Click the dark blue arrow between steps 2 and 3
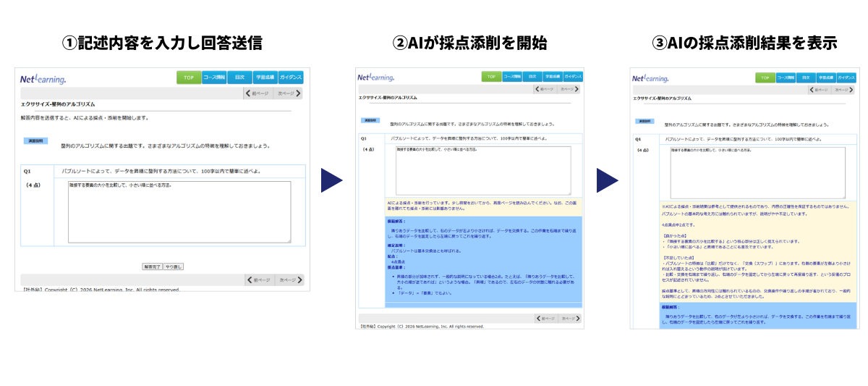 click(x=606, y=181)
